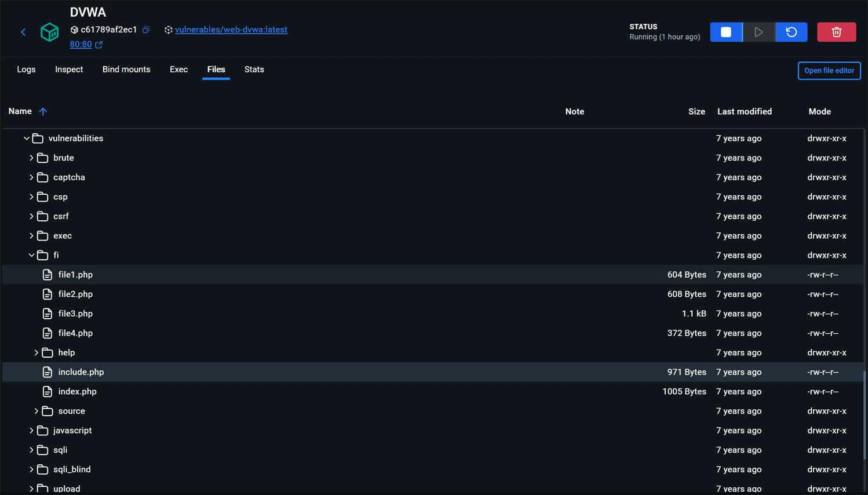Collapse the vulnerabilities folder
Image resolution: width=868 pixels, height=495 pixels.
click(x=27, y=139)
